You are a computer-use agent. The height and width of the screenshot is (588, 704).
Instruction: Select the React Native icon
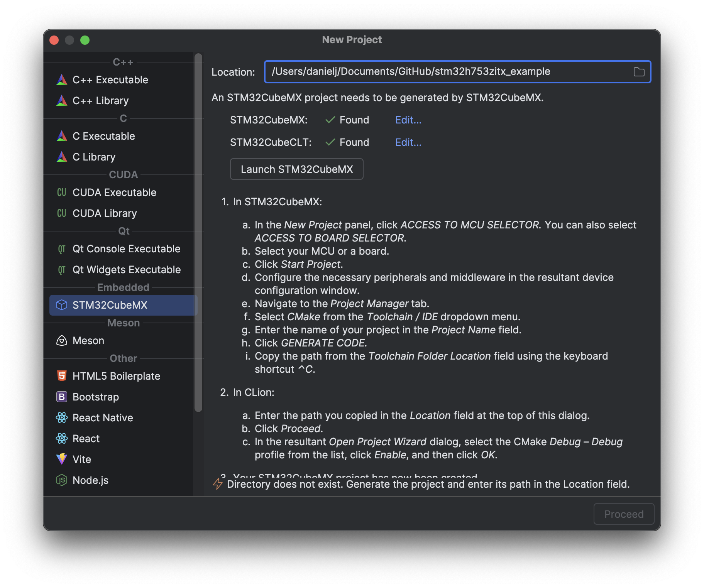[x=62, y=417]
